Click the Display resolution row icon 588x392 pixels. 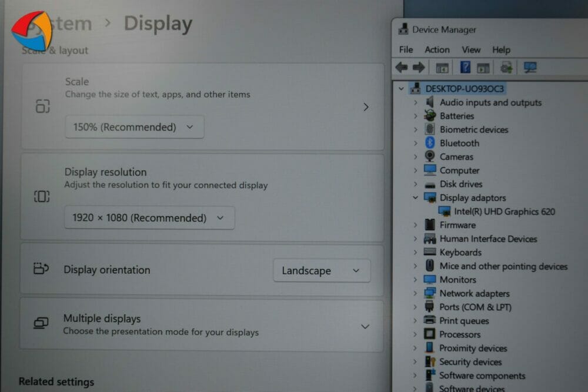42,196
